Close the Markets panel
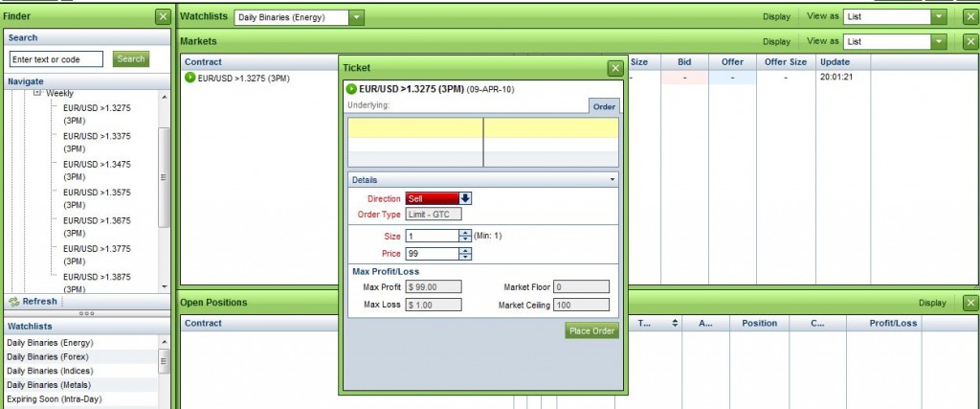980x409 pixels. click(x=970, y=41)
